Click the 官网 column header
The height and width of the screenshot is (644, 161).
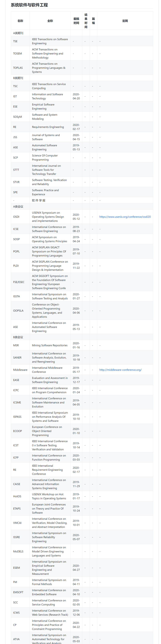point(125,21)
